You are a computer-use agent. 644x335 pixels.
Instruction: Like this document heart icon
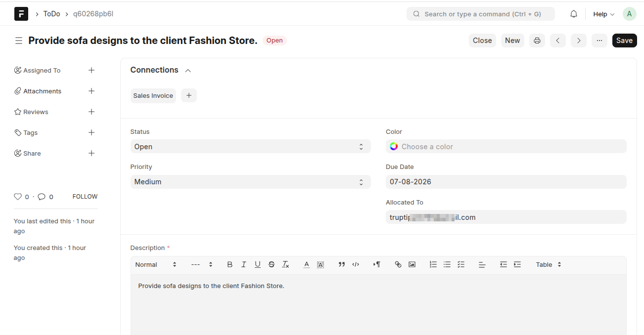coord(18,197)
